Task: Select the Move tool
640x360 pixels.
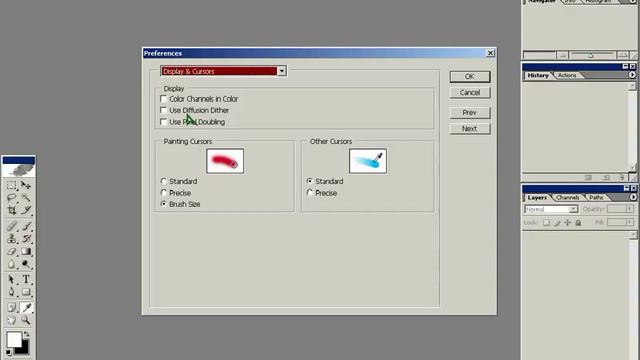Action: (26, 185)
